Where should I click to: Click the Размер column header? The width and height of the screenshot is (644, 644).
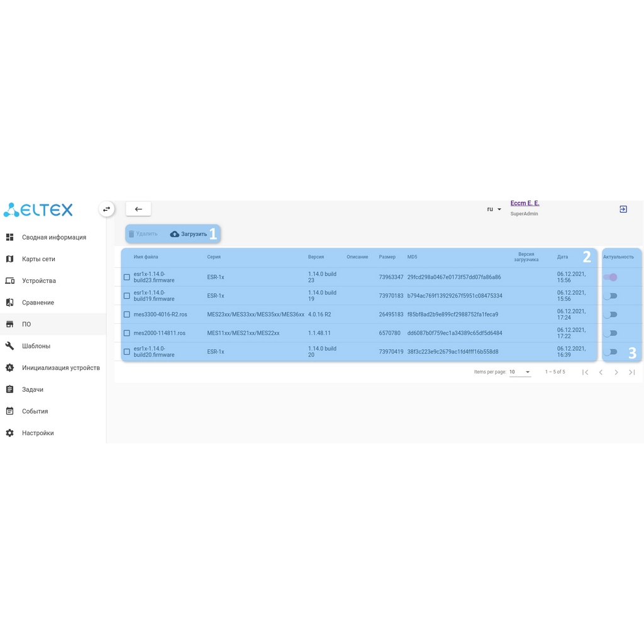coord(387,257)
